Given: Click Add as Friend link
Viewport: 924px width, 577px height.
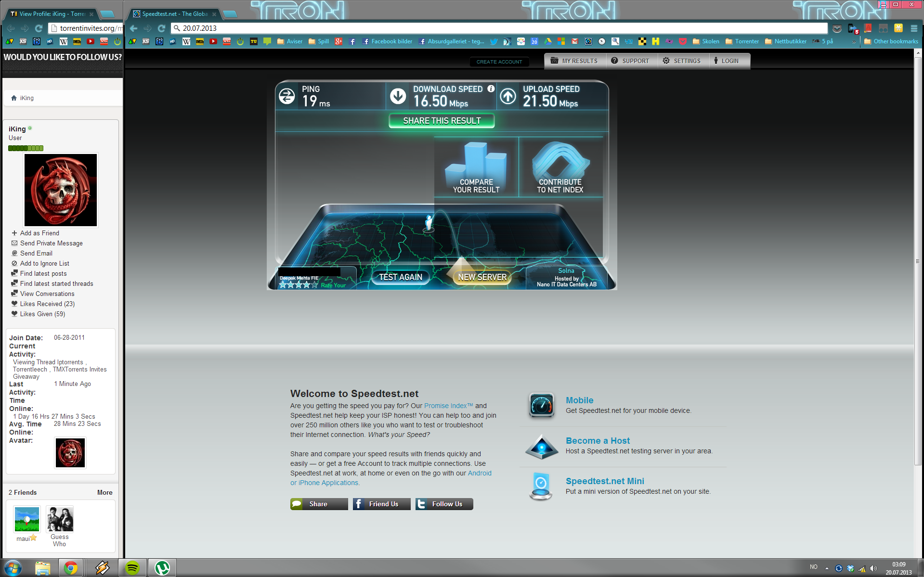Looking at the screenshot, I should [39, 233].
